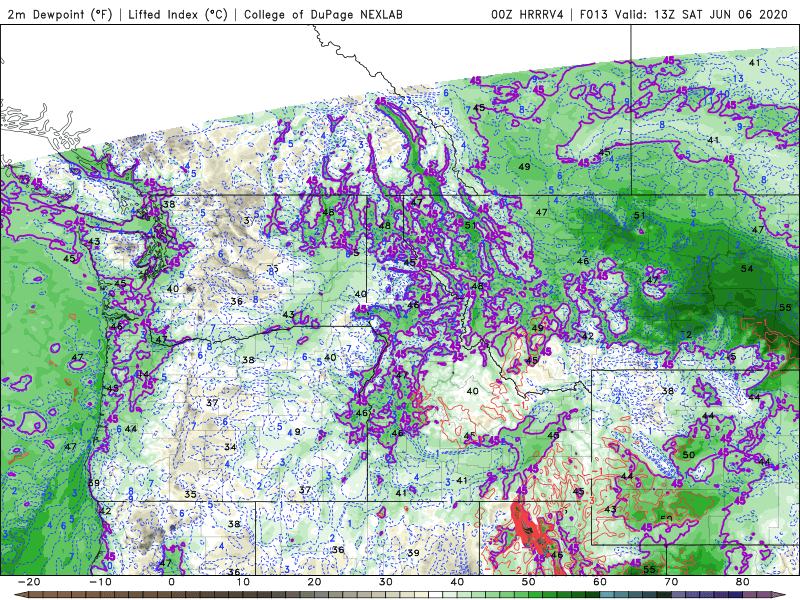The image size is (800, 600).
Task: Click the 60 label on the color scale
Action: [x=600, y=582]
